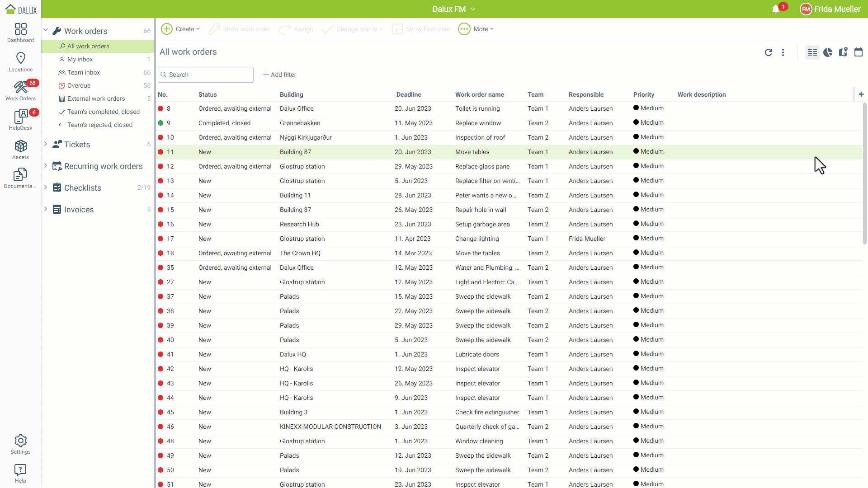Switch to pie chart view
868x488 pixels.
pos(828,52)
